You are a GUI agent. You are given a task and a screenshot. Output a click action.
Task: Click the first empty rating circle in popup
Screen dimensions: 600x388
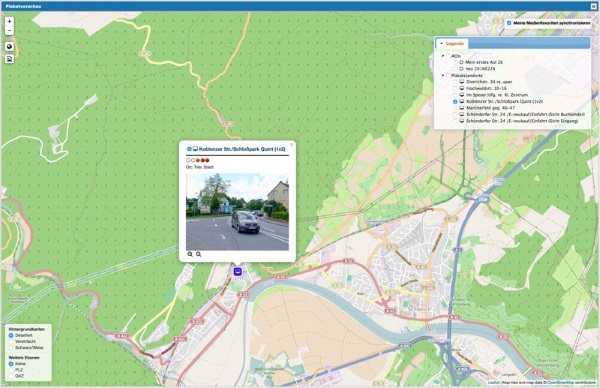click(188, 160)
